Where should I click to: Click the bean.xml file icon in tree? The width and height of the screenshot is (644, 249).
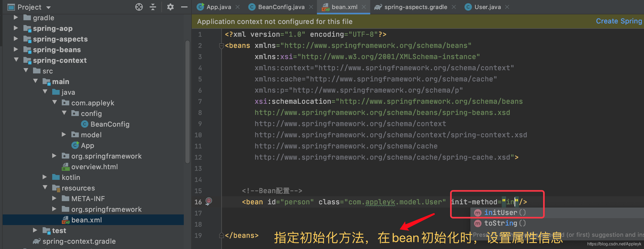click(x=66, y=220)
